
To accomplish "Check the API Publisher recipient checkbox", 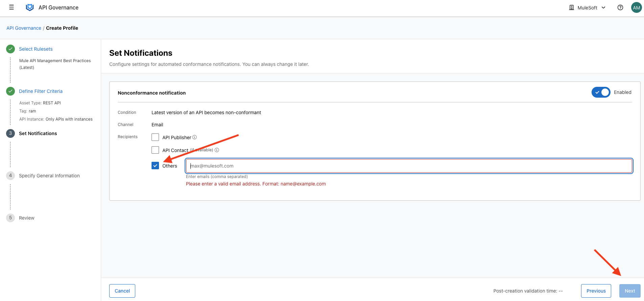I will (x=155, y=137).
